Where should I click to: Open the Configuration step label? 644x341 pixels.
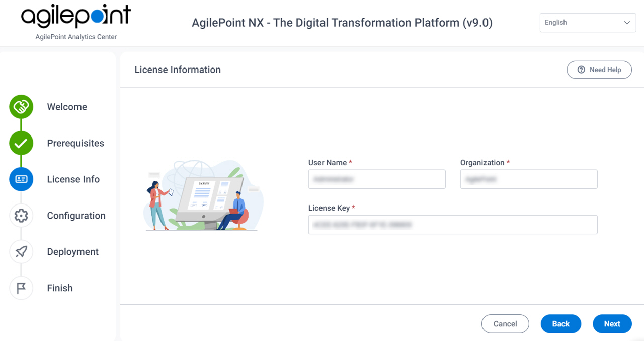click(x=76, y=216)
